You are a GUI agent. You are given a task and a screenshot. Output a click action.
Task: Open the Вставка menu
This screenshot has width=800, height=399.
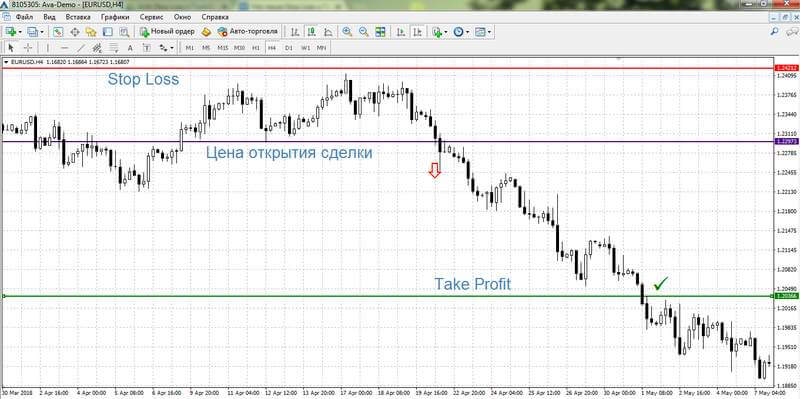[78, 17]
